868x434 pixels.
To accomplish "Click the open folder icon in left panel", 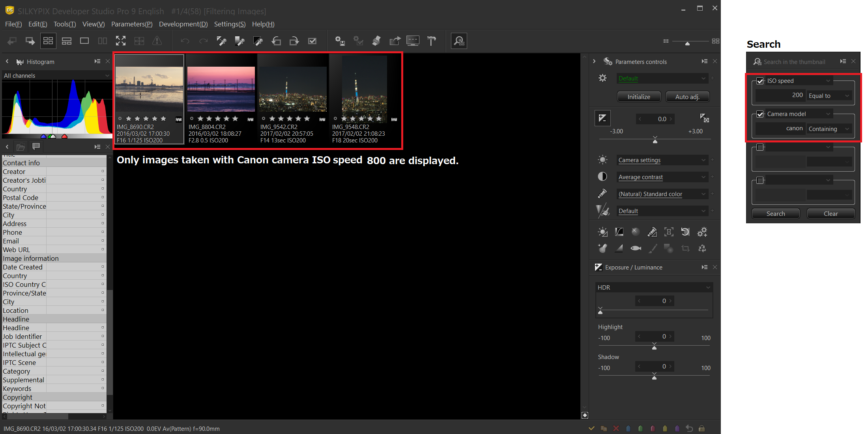I will coord(21,147).
